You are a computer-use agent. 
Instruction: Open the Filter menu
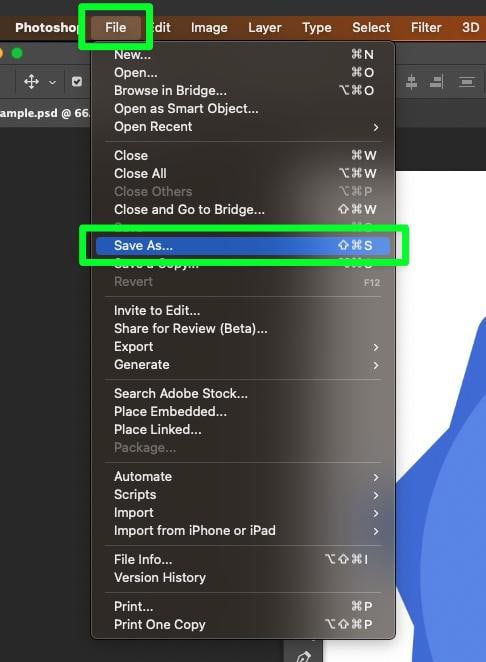coord(426,27)
